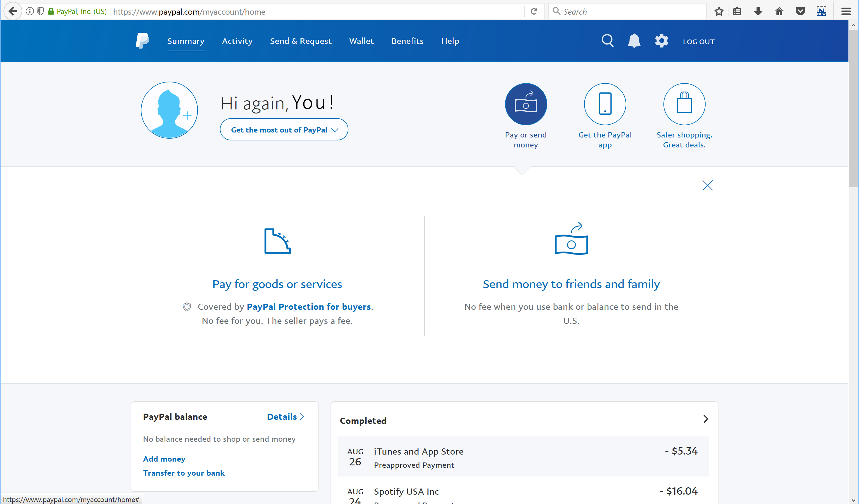This screenshot has height=504, width=859.
Task: Open the Benefits tab
Action: point(407,41)
